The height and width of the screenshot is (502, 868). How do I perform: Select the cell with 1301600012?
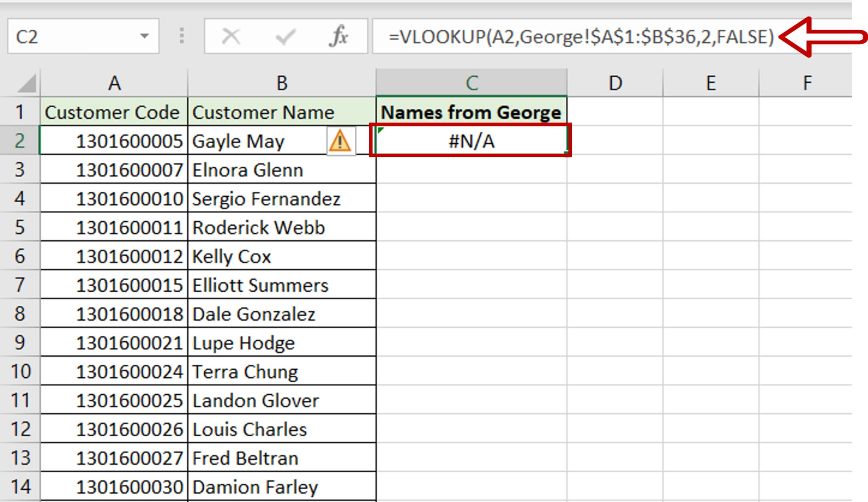coord(114,256)
